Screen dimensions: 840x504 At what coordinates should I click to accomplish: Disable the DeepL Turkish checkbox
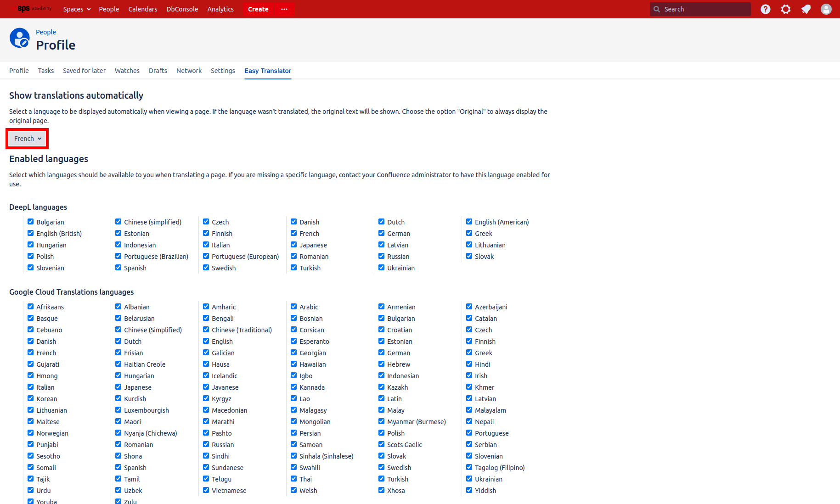tap(293, 267)
